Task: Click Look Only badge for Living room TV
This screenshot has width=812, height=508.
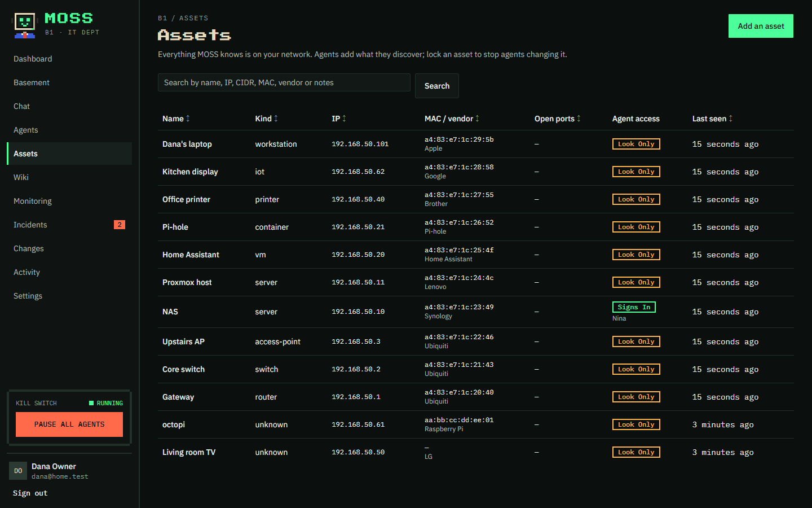Action: pos(636,452)
